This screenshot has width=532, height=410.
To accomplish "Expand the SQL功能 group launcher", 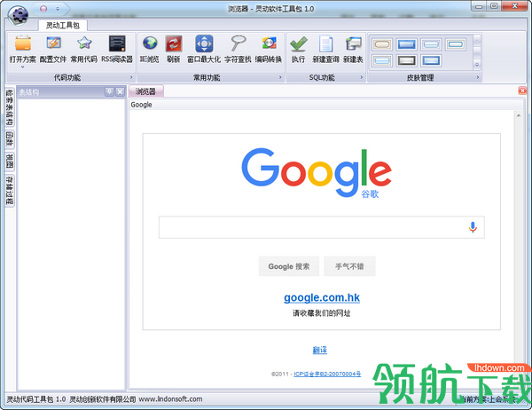I will click(x=362, y=77).
